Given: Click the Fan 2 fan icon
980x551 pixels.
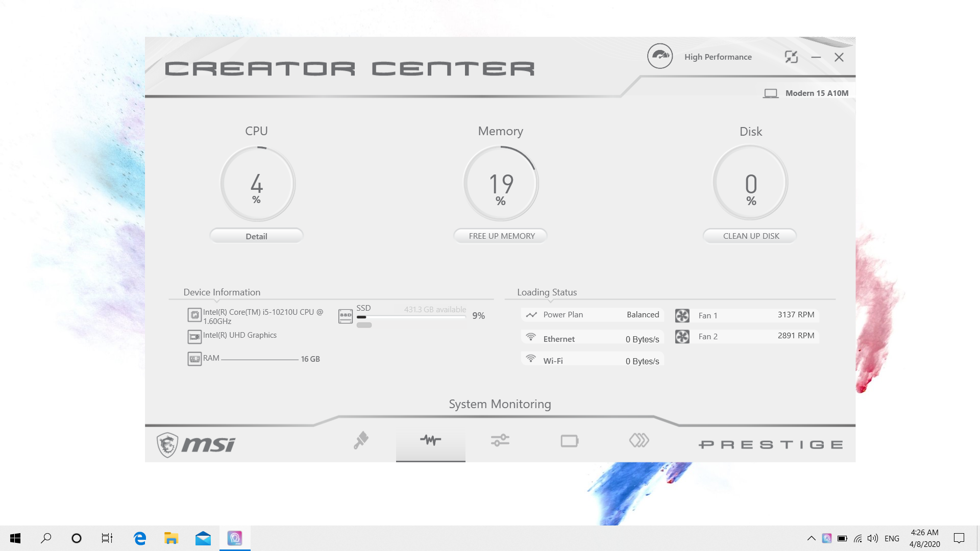Looking at the screenshot, I should tap(682, 337).
